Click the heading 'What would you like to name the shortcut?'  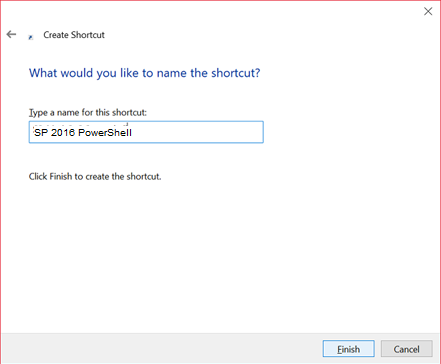point(144,73)
